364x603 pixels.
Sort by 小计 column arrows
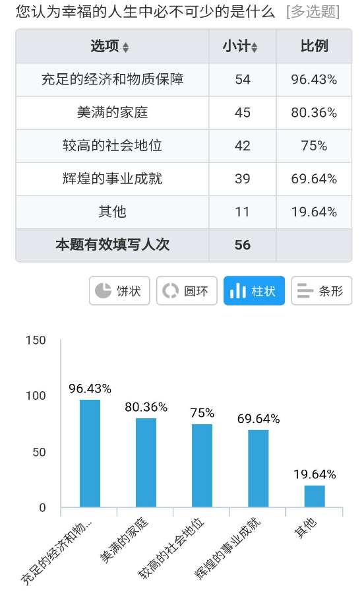pos(254,48)
